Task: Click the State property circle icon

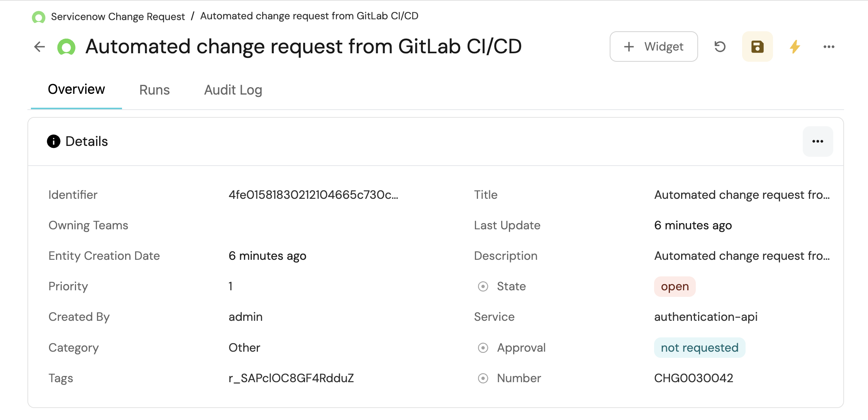Action: pyautogui.click(x=483, y=286)
